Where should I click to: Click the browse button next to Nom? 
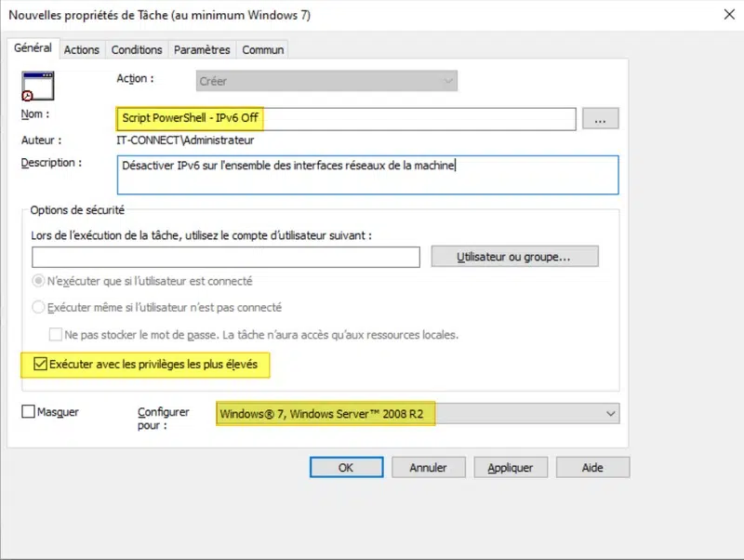[x=600, y=118]
